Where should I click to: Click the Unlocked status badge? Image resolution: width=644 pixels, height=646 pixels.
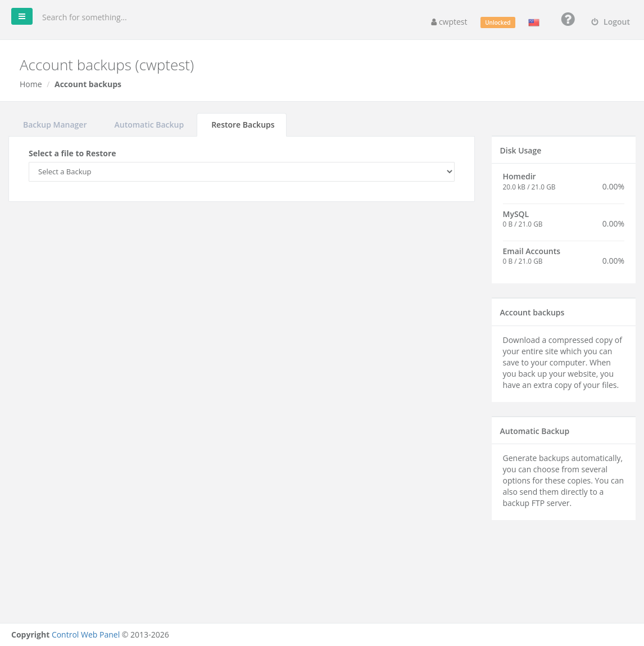(x=497, y=22)
